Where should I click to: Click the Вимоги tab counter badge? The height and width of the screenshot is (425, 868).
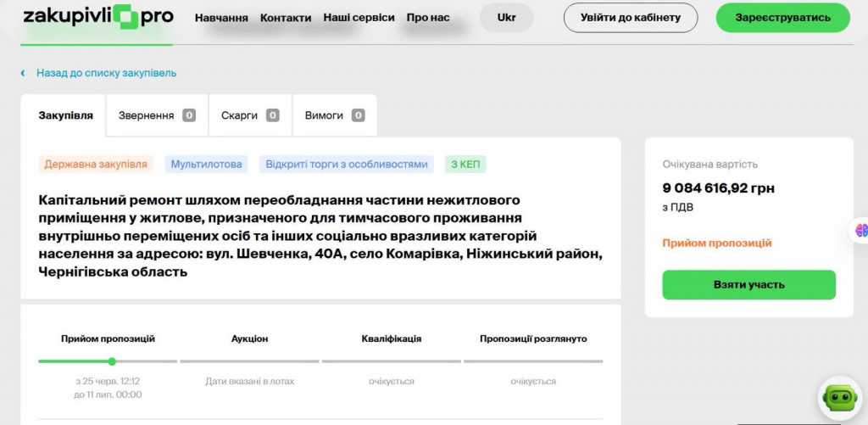click(359, 116)
